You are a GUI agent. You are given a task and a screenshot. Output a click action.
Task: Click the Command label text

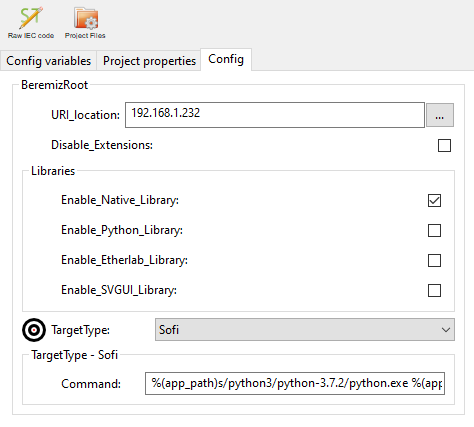[91, 384]
